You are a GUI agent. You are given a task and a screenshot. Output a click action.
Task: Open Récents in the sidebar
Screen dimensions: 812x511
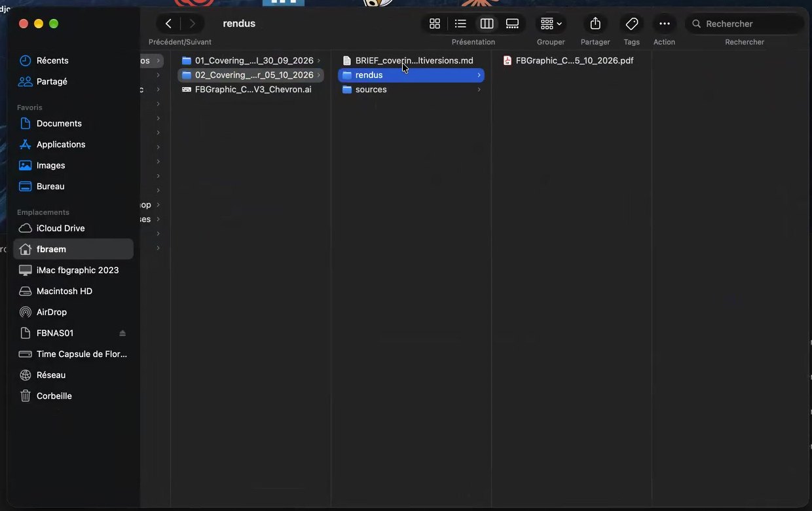pyautogui.click(x=73, y=60)
